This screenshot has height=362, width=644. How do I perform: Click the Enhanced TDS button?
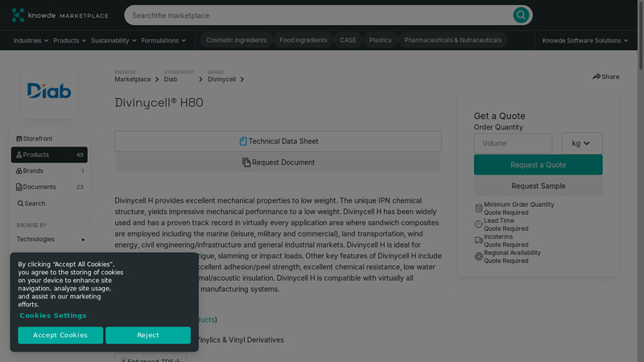point(151,359)
